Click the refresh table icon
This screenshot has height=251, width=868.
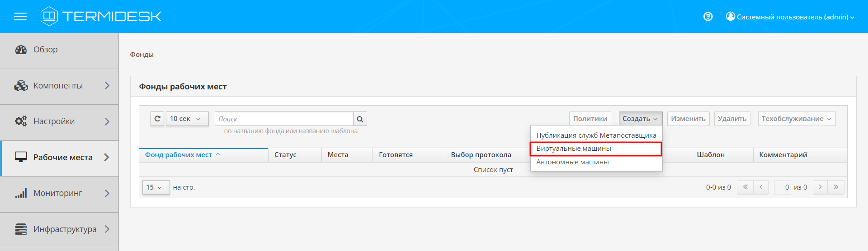pos(157,119)
